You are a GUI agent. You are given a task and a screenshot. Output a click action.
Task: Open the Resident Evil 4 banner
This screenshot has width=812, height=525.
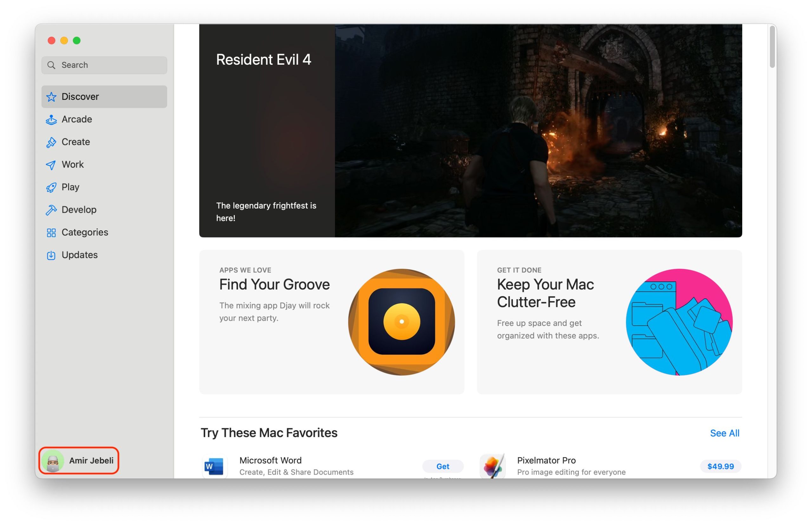pos(470,131)
